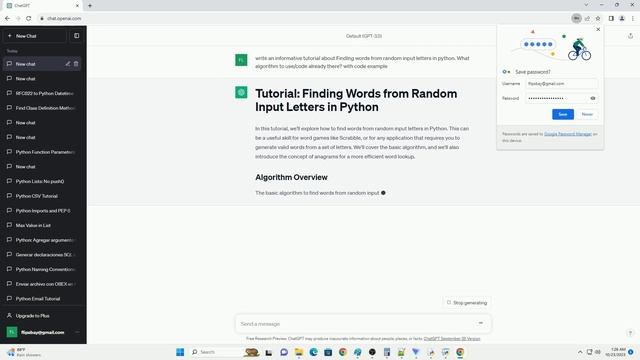Viewport: 640px width, 360px height.
Task: Select the ChatGPT browser tab
Action: click(x=41, y=6)
